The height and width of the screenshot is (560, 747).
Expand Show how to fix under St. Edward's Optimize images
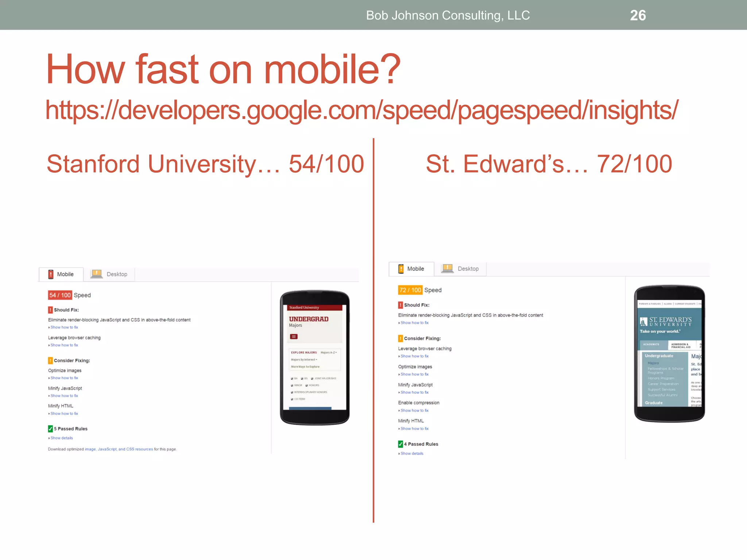click(x=414, y=374)
